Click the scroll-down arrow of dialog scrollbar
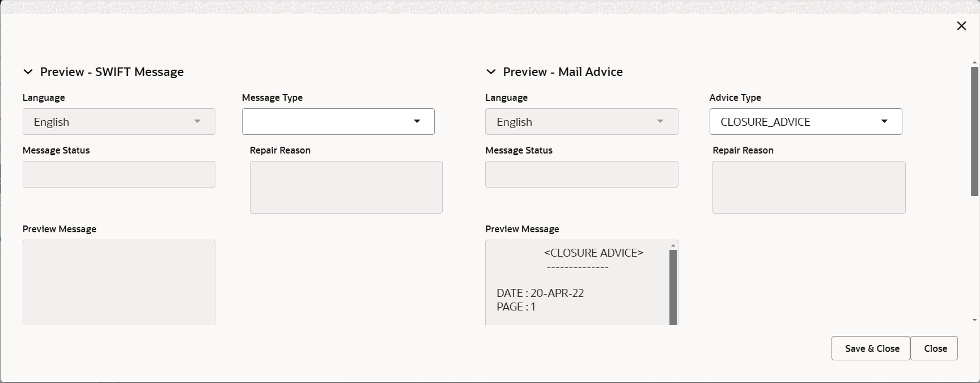The image size is (980, 383). [975, 320]
